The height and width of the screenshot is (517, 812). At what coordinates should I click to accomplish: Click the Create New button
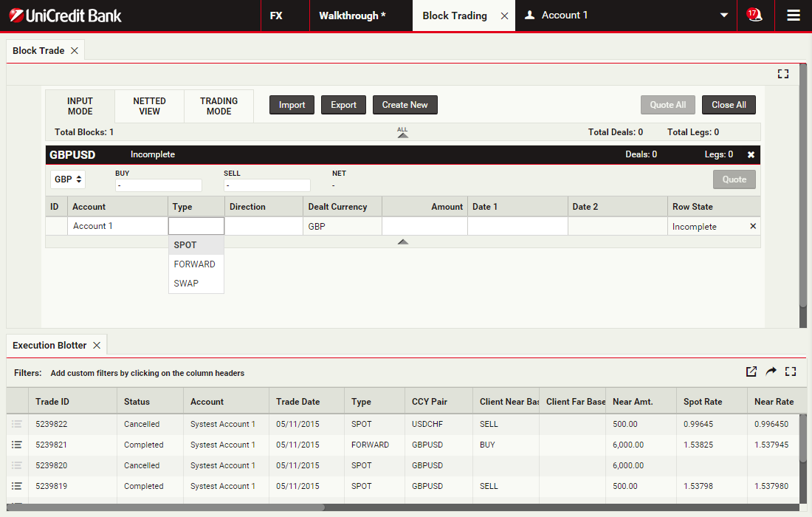point(405,105)
